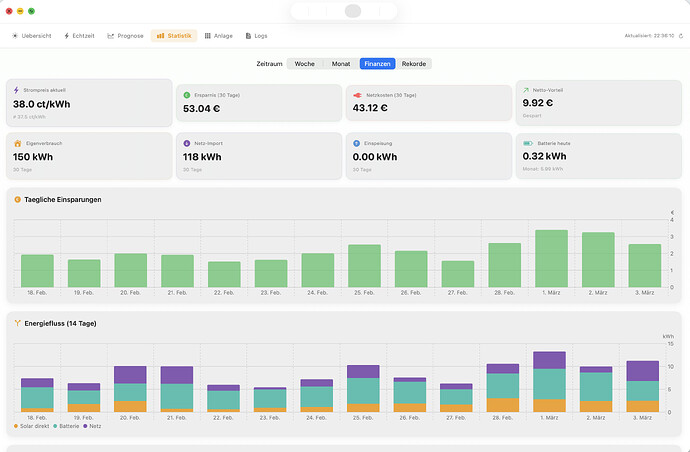Refresh data via the reload icon
The image size is (690, 452).
pos(681,36)
